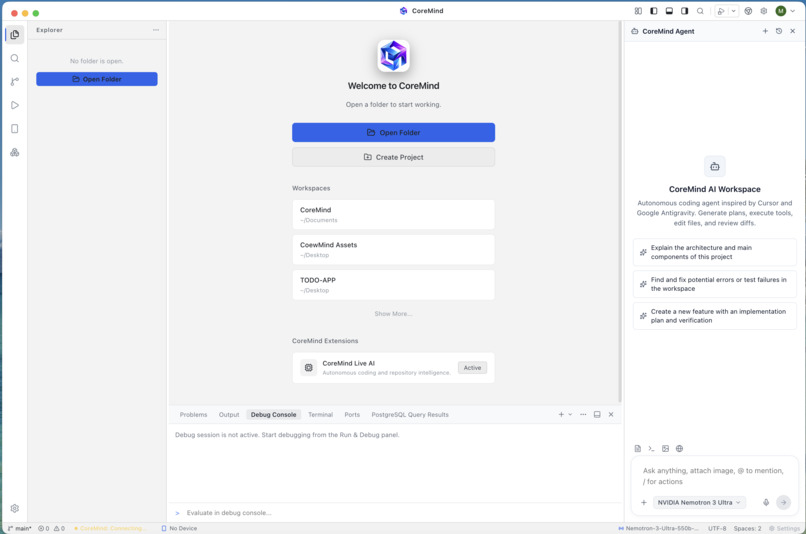Image resolution: width=806 pixels, height=534 pixels.
Task: Open the Run and Debug play icon in the sidebar
Action: click(14, 105)
